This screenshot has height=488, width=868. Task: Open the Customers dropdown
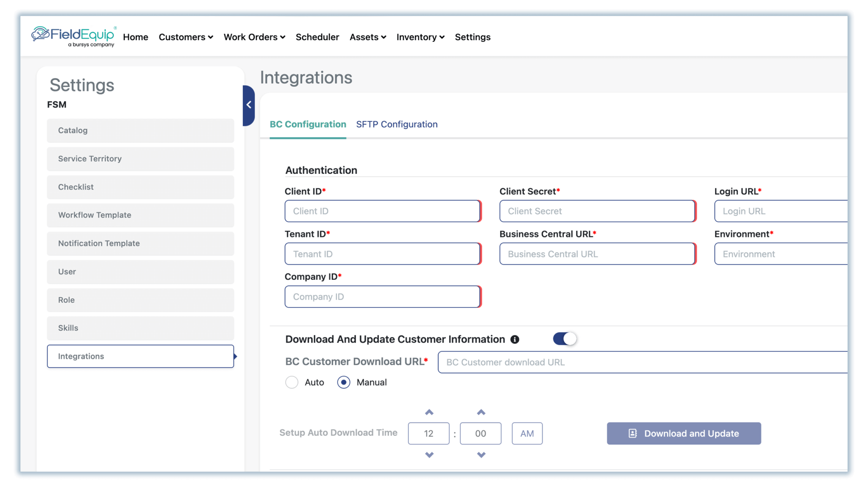tap(186, 37)
